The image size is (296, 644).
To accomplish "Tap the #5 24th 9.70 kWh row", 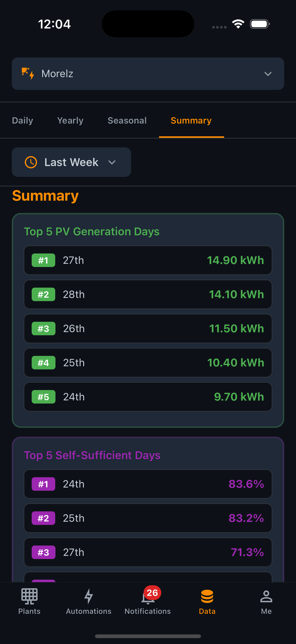I will 148,397.
